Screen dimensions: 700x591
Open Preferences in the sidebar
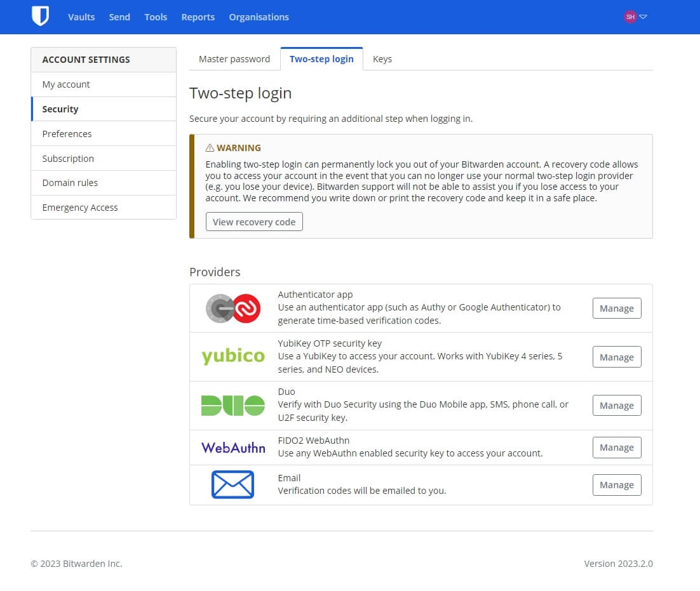click(104, 134)
